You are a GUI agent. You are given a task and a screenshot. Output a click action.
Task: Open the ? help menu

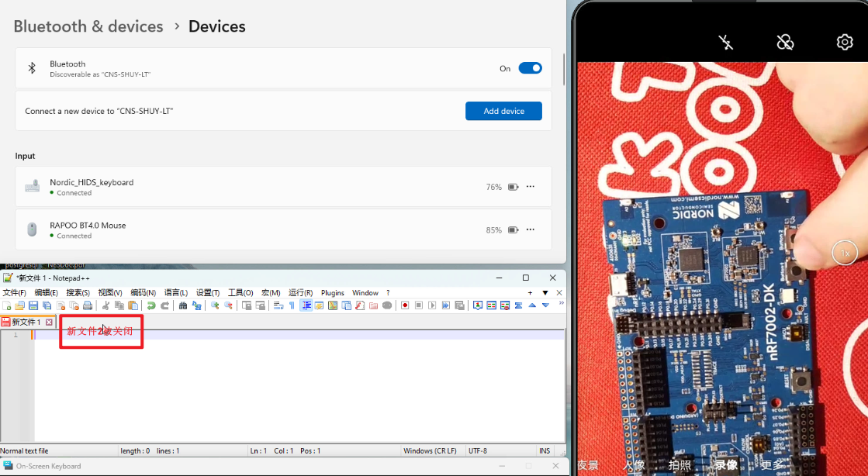coord(388,293)
